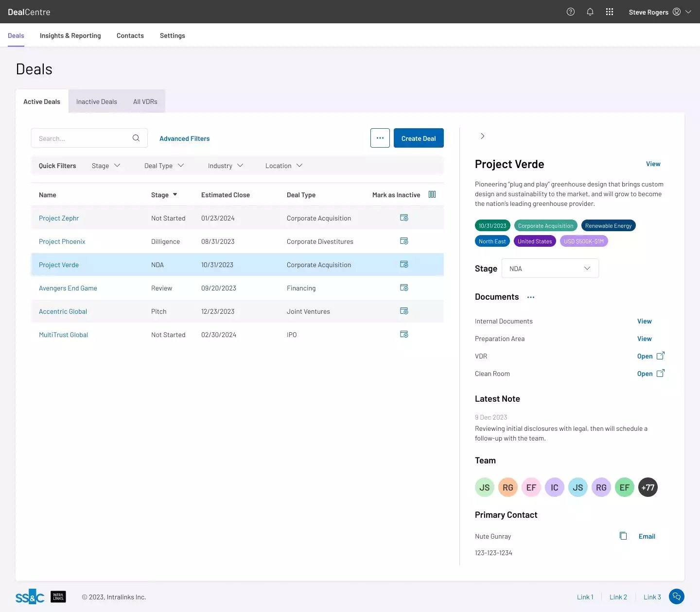700x612 pixels.
Task: Open the Stage NDA dropdown in details
Action: [x=550, y=269]
